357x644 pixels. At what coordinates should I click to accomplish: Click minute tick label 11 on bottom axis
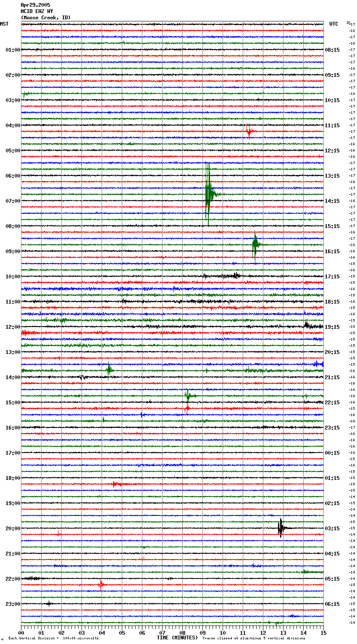pos(243,633)
